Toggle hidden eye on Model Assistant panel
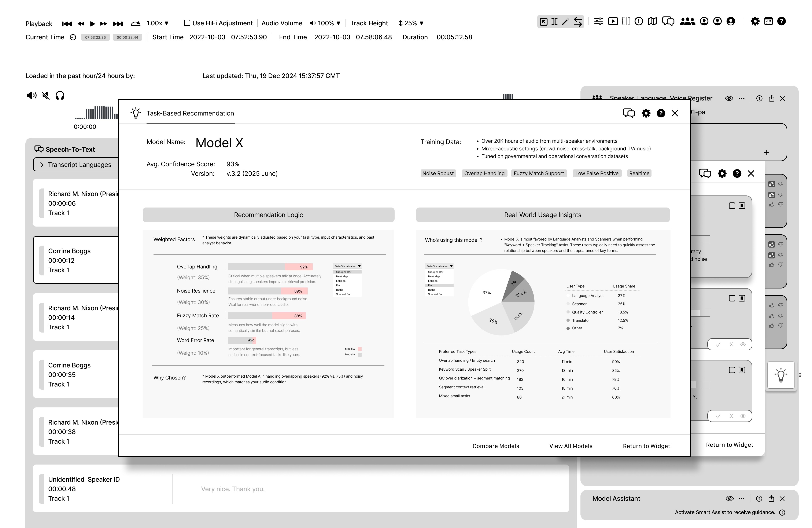 (x=730, y=499)
